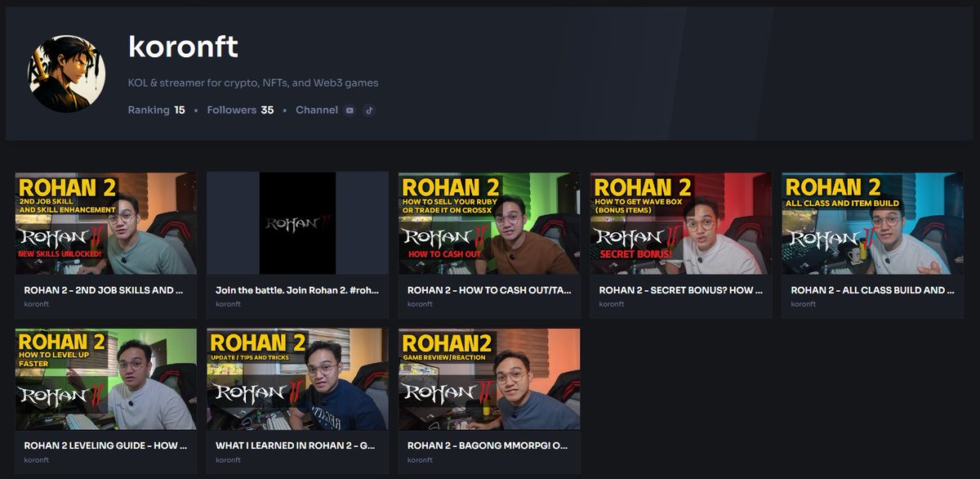This screenshot has height=479, width=980.
Task: Open How To Level Up Faster thumbnail
Action: [x=106, y=379]
